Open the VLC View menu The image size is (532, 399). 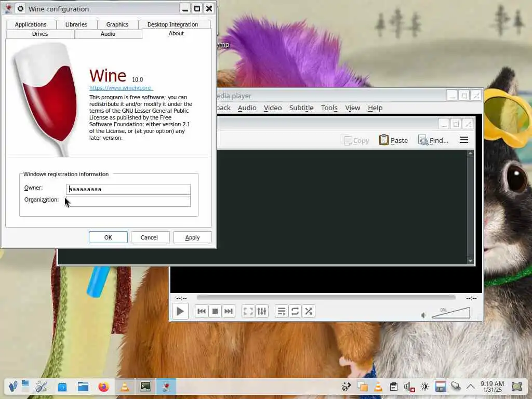[353, 108]
